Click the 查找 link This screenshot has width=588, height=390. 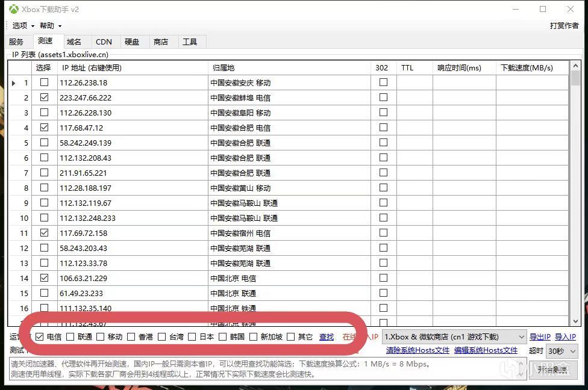327,337
